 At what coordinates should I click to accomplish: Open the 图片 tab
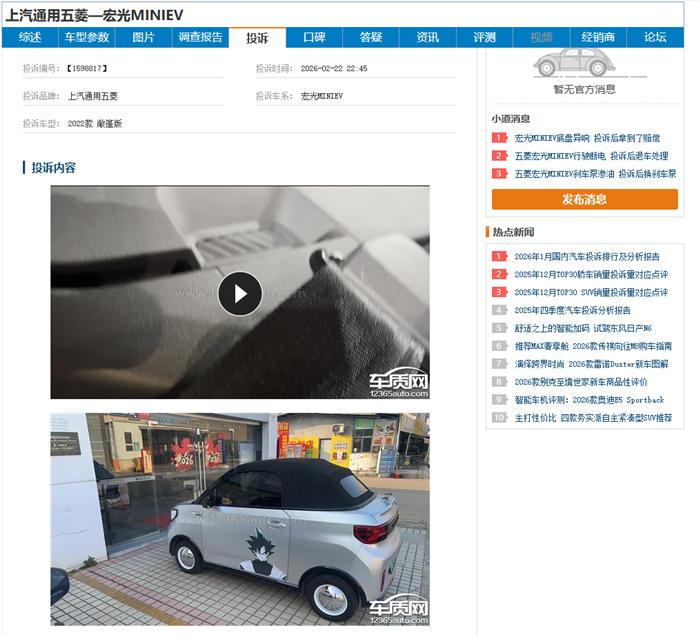(144, 37)
